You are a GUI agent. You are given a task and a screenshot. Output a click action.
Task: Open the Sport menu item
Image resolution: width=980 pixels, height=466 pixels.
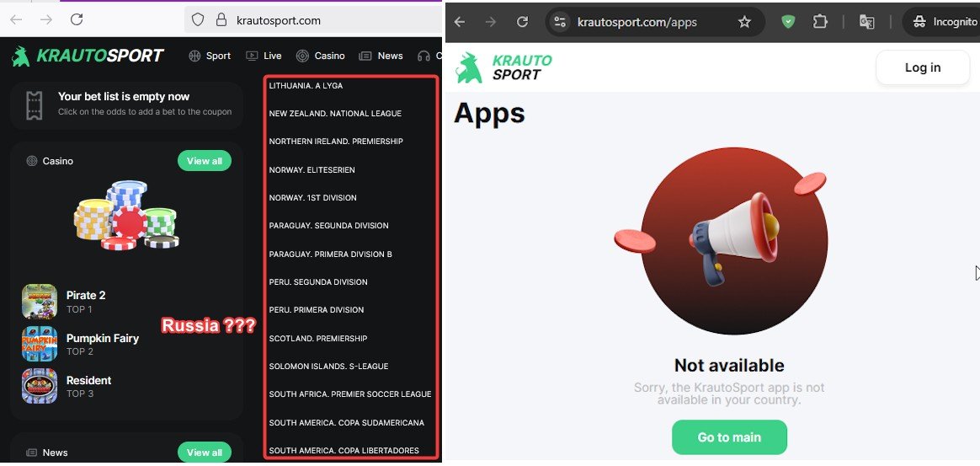[210, 56]
